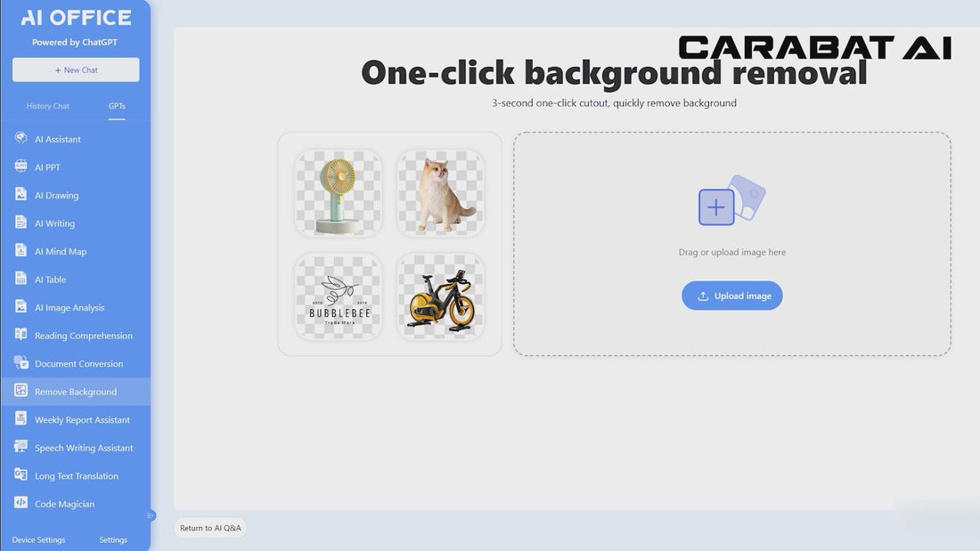Open the AI Table icon
This screenshot has height=551, width=980.
tap(20, 280)
